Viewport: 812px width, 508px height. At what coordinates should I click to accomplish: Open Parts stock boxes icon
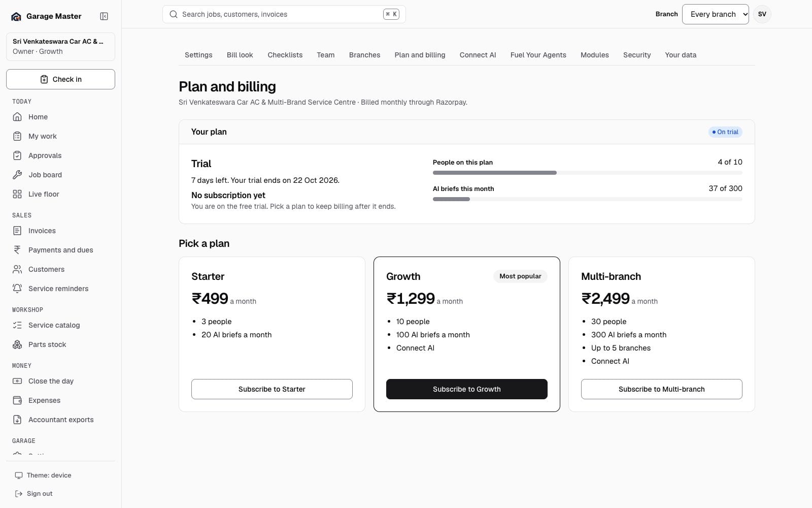click(x=17, y=344)
